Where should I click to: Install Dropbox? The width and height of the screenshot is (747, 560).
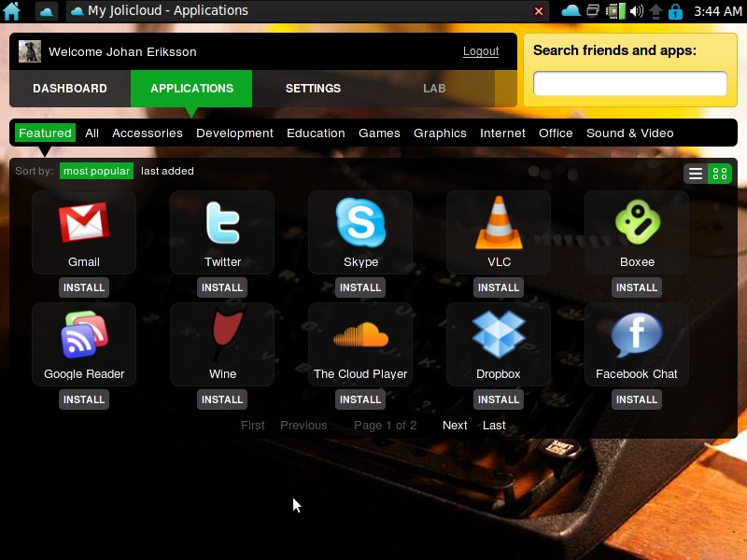tap(499, 399)
